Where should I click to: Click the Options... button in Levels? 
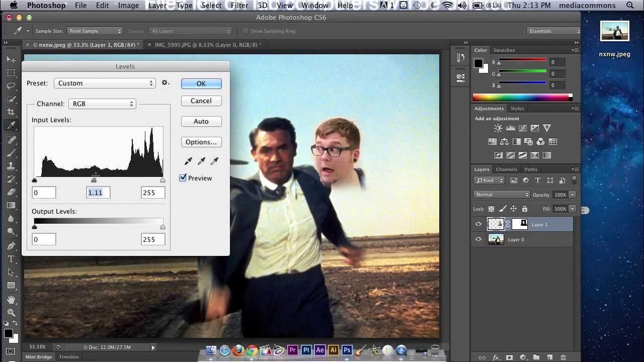point(201,142)
